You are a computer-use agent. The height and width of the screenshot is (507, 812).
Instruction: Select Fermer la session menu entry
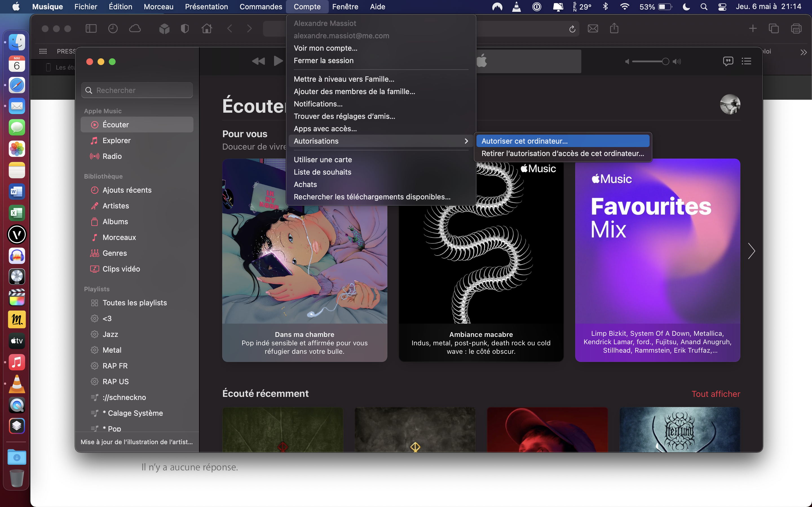[x=323, y=61]
